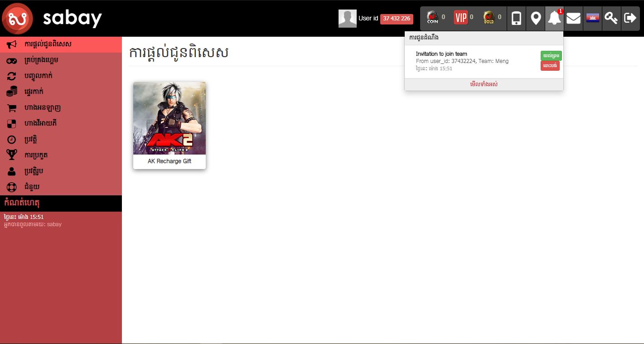Open the envelope messages icon

click(x=573, y=19)
